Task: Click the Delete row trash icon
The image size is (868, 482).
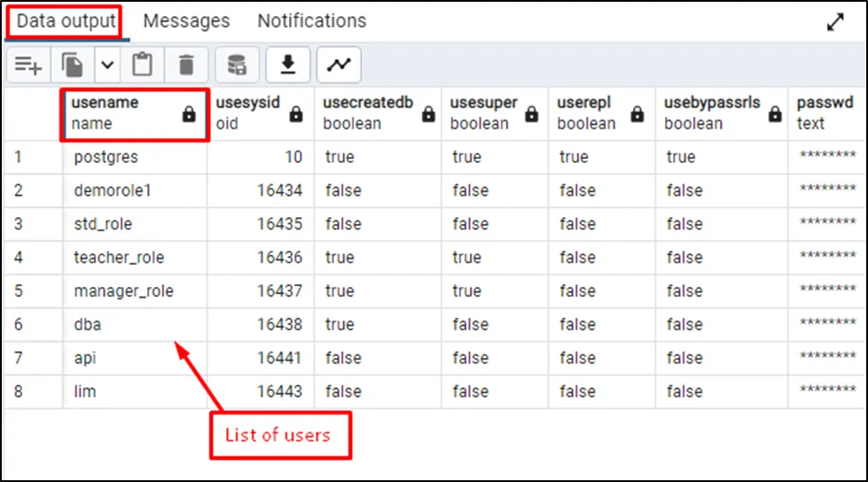Action: click(x=185, y=65)
